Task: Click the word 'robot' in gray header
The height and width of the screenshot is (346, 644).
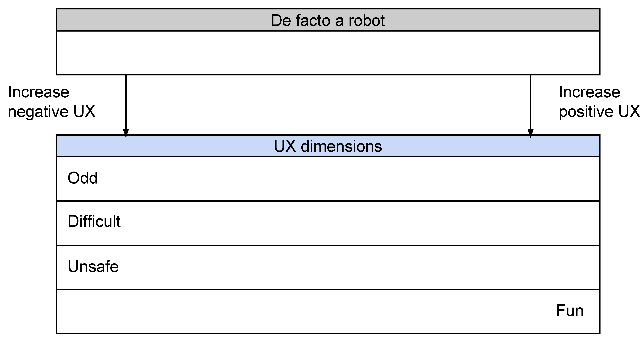Action: (367, 20)
